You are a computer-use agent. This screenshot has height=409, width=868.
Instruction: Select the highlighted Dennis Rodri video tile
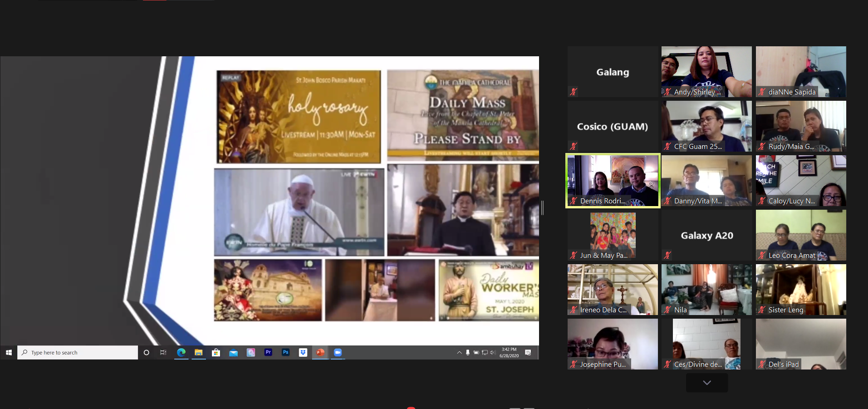click(613, 181)
